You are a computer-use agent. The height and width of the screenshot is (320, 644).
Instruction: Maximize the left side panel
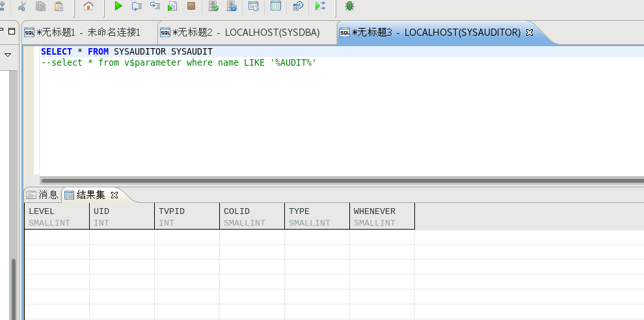12,31
